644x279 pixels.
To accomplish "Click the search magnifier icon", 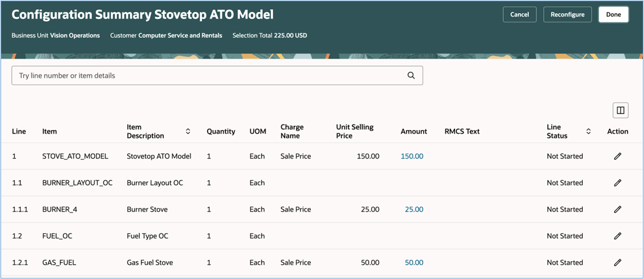I will point(411,76).
